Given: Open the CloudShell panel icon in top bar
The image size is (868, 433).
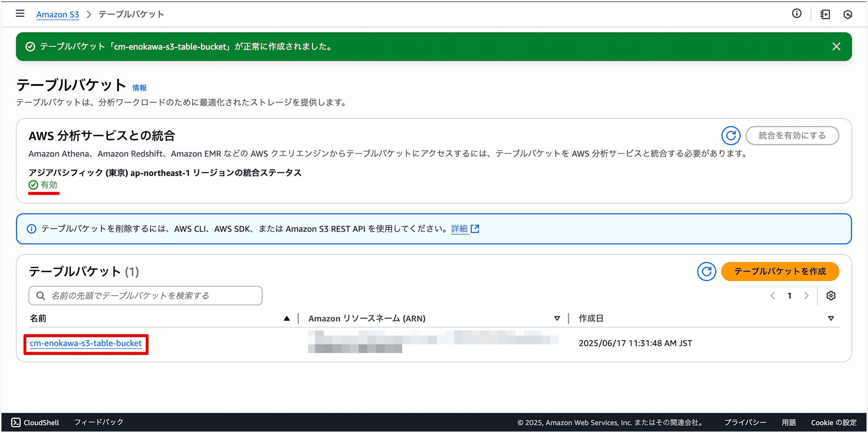Looking at the screenshot, I should point(825,14).
